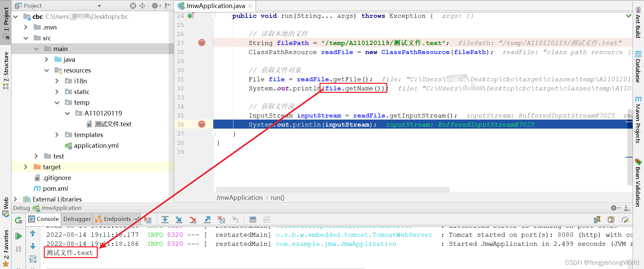644x269 pixels.
Task: Click the console up arrow icon
Action: (33, 233)
